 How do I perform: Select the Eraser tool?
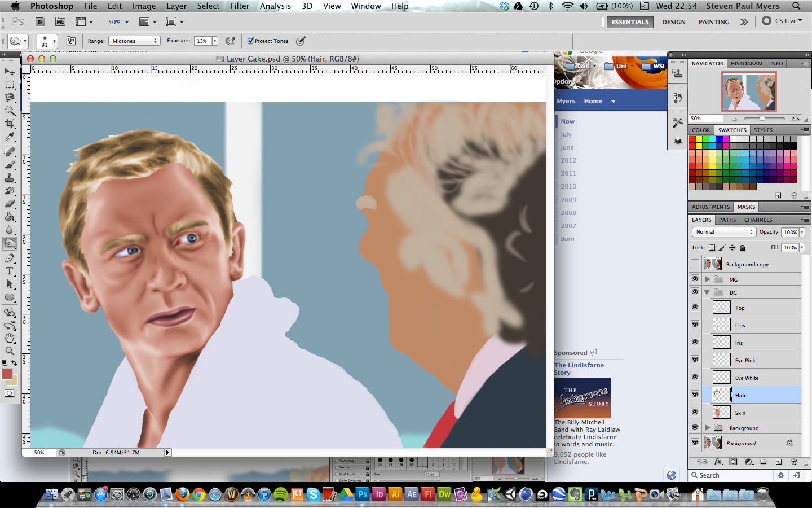click(x=10, y=204)
